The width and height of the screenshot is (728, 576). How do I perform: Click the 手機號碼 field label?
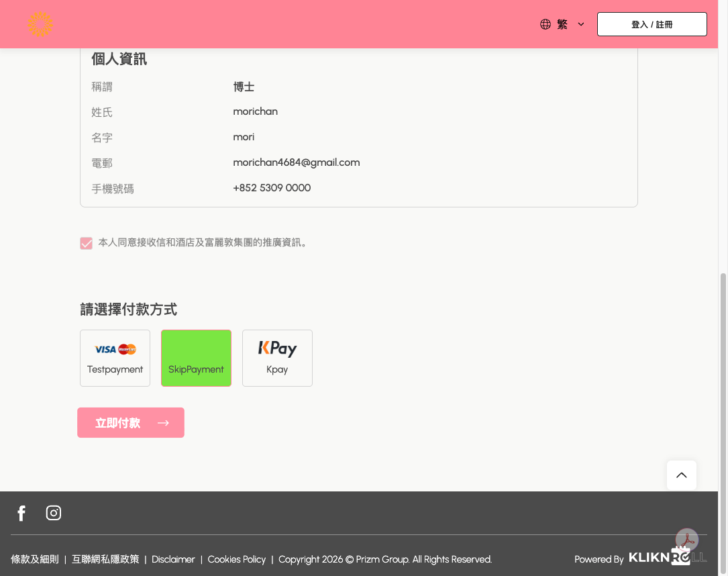pyautogui.click(x=113, y=189)
